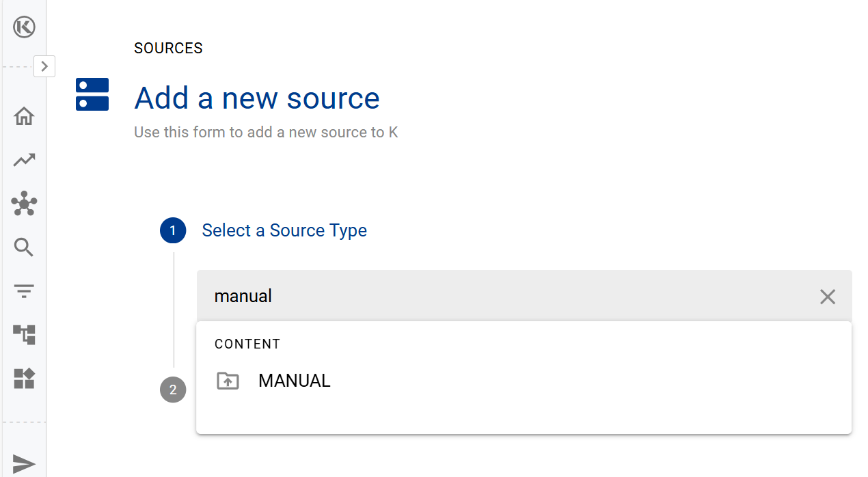
Task: Open the hub network icon
Action: pyautogui.click(x=24, y=204)
